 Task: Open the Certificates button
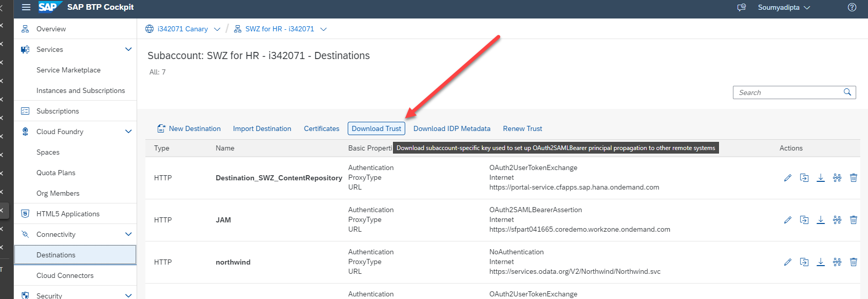pyautogui.click(x=322, y=128)
